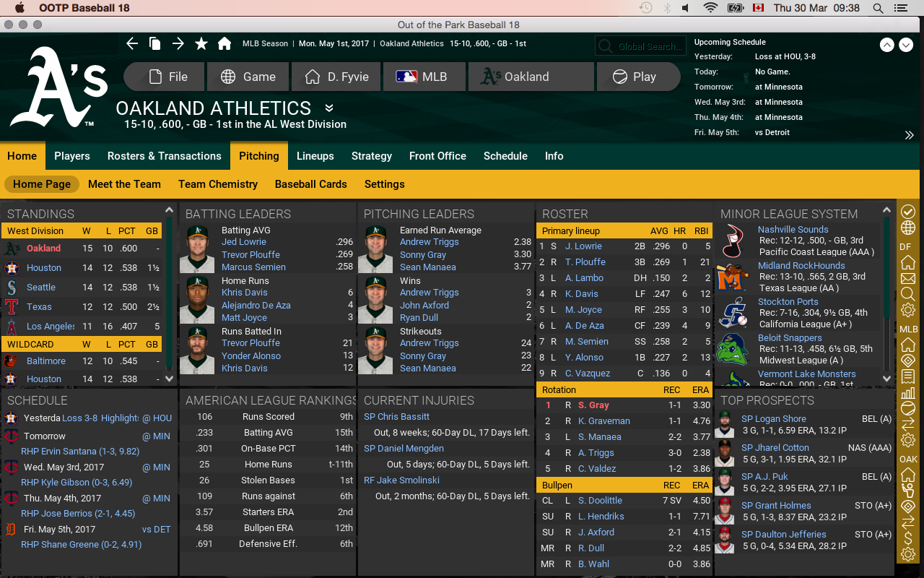
Task: Switch to the Players tab
Action: [x=72, y=156]
